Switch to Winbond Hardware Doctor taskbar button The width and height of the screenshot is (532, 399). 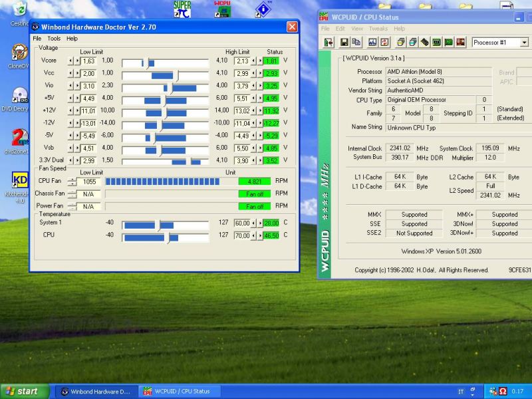pos(96,392)
